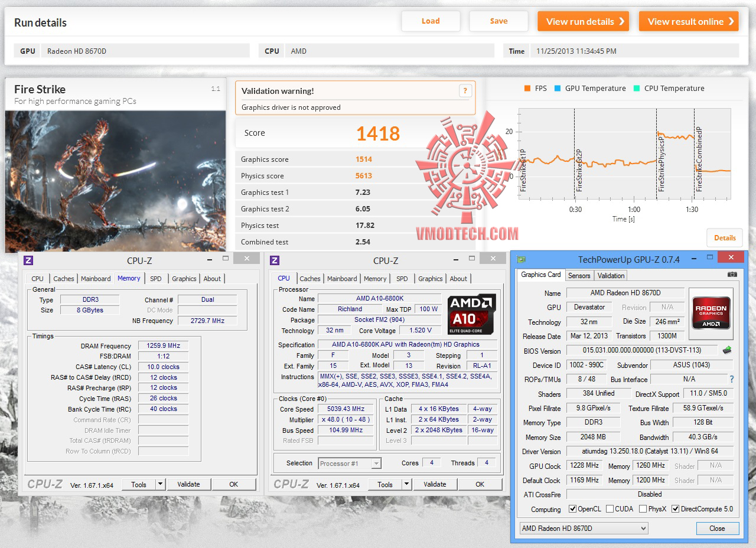Click the GPU-Z Name field showing AMD Radeon HD 8670D
The width and height of the screenshot is (756, 548).
tap(625, 293)
